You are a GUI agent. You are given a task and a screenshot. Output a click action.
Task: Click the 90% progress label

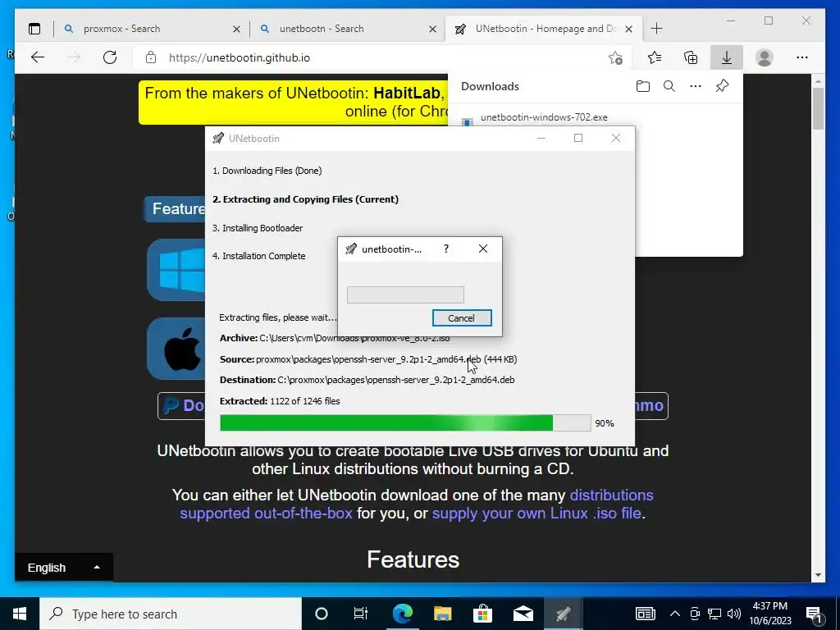(605, 423)
